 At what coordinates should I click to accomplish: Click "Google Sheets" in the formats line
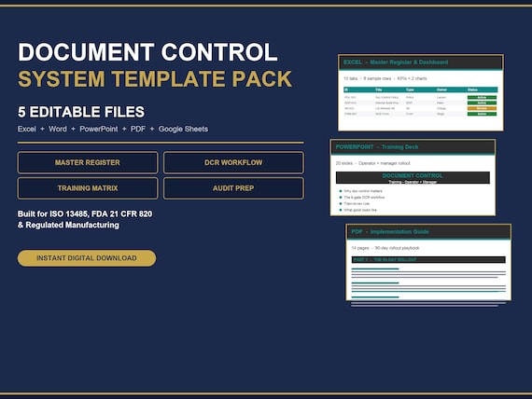point(183,129)
